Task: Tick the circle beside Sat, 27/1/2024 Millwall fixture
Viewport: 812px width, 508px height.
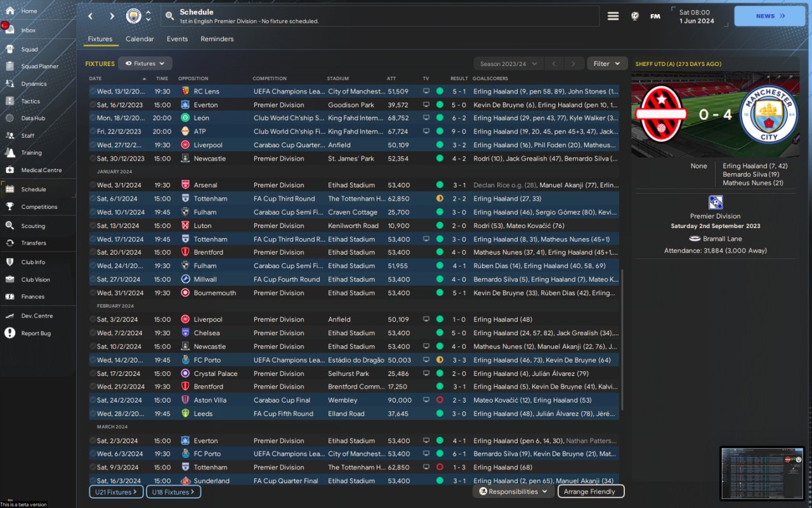Action: (x=93, y=279)
